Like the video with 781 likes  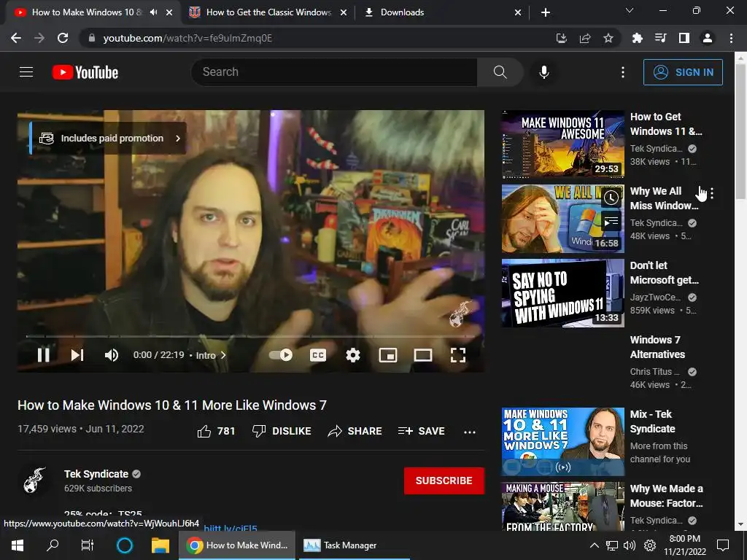(x=216, y=431)
